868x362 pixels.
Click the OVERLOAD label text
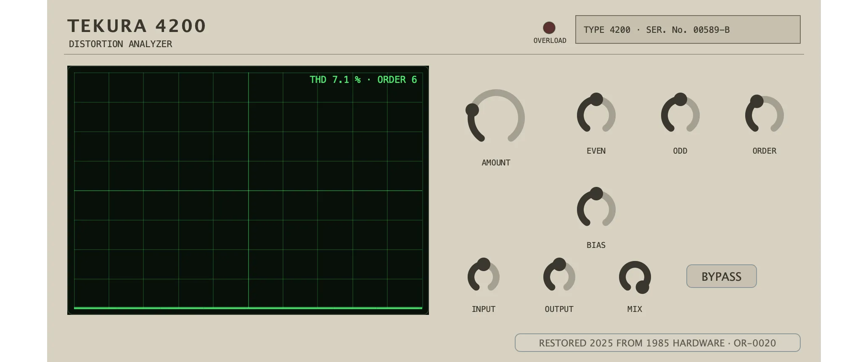[550, 40]
